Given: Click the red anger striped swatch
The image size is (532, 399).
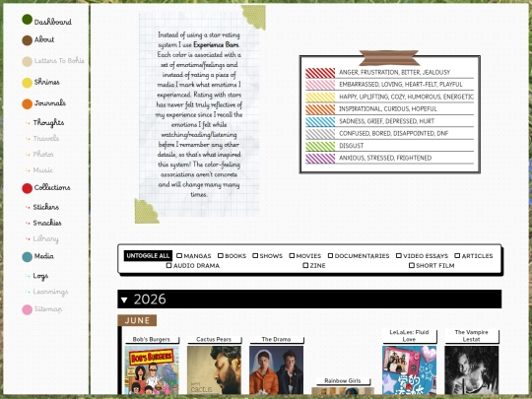Looking at the screenshot, I should (320, 73).
